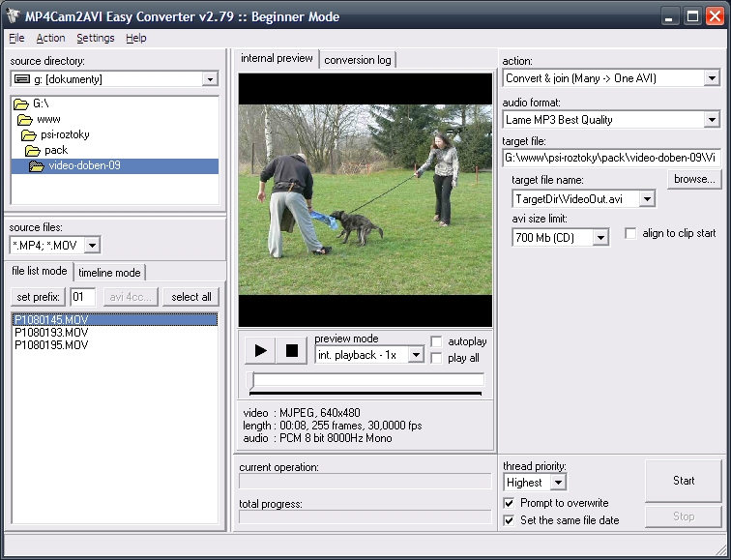Select the psi-roztoky folder in tree
The width and height of the screenshot is (731, 560).
tap(66, 134)
